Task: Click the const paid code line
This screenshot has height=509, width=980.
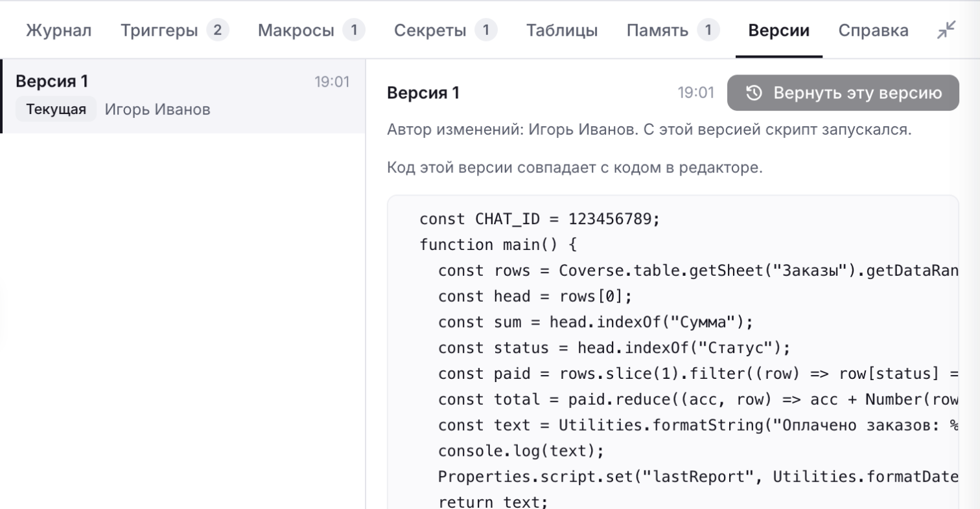Action: click(x=698, y=374)
